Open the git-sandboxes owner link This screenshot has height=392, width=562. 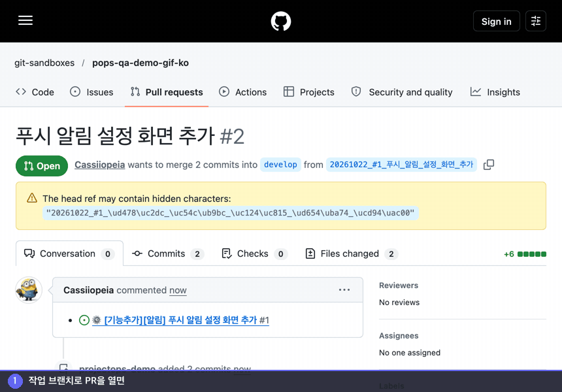point(44,63)
